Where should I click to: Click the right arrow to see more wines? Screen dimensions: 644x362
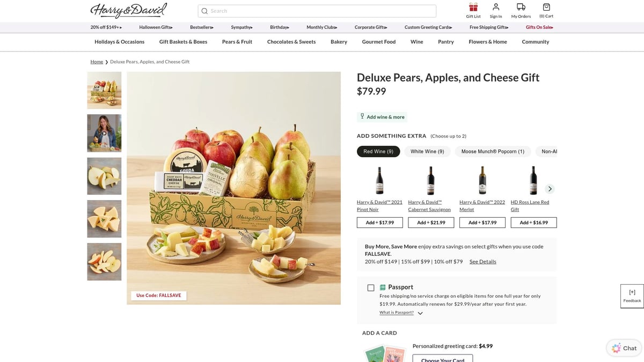(550, 189)
